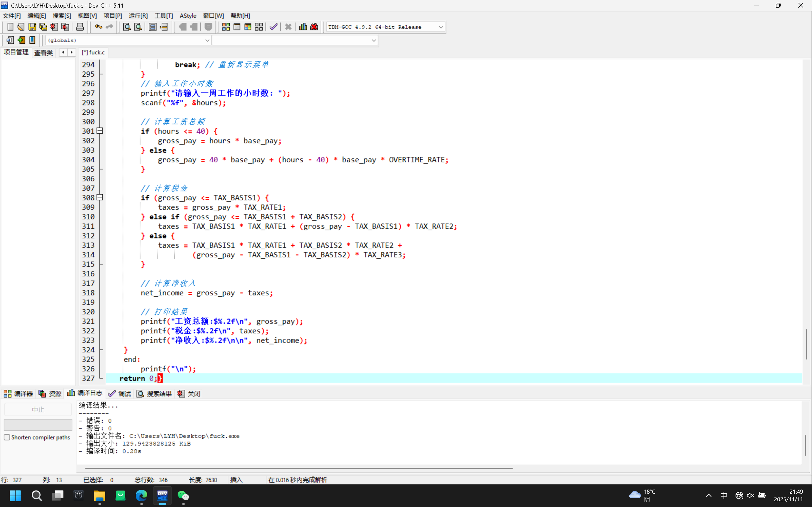Run the compile (编译) checkmark icon

tap(273, 27)
